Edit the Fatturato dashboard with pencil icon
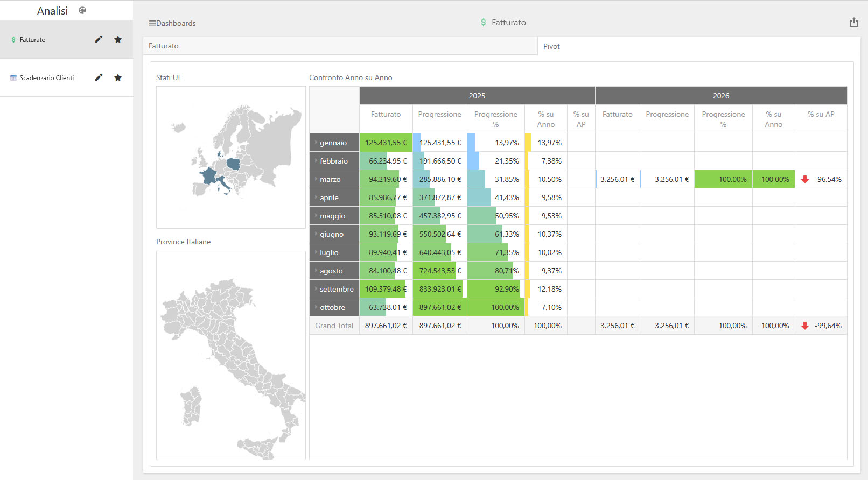868x480 pixels. [99, 39]
